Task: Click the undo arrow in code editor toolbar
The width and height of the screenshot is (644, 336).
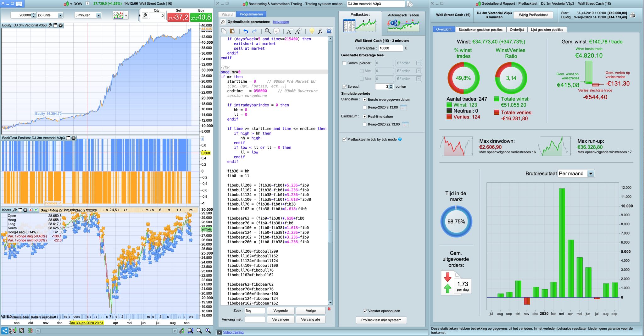Action: click(x=246, y=31)
